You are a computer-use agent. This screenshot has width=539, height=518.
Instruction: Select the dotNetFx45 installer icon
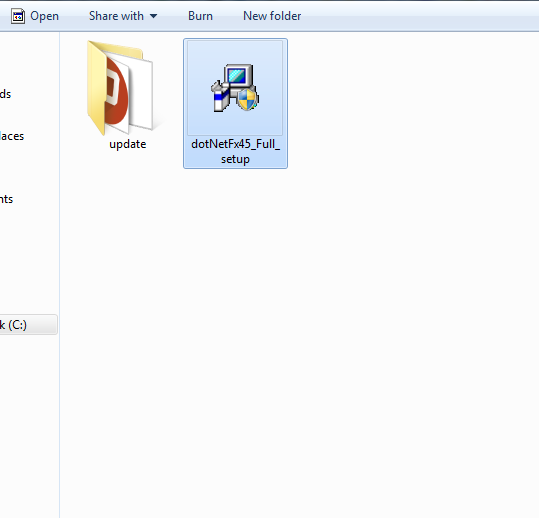tap(235, 88)
